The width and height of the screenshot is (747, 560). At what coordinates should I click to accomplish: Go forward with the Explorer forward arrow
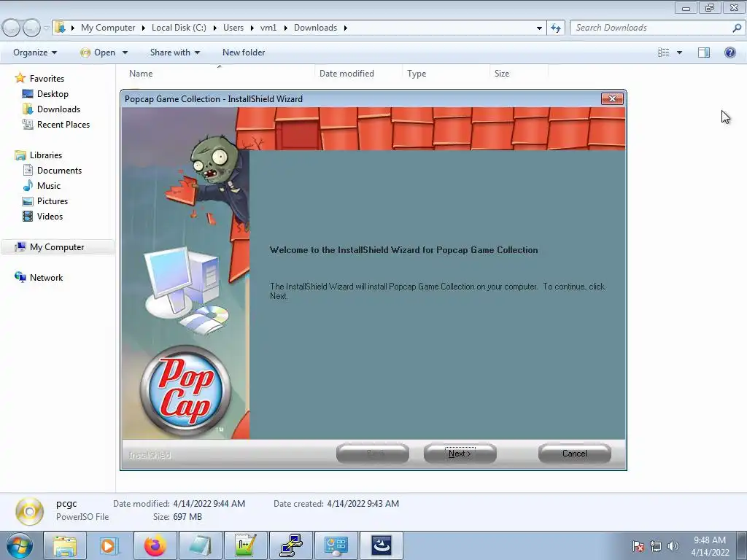(x=31, y=28)
